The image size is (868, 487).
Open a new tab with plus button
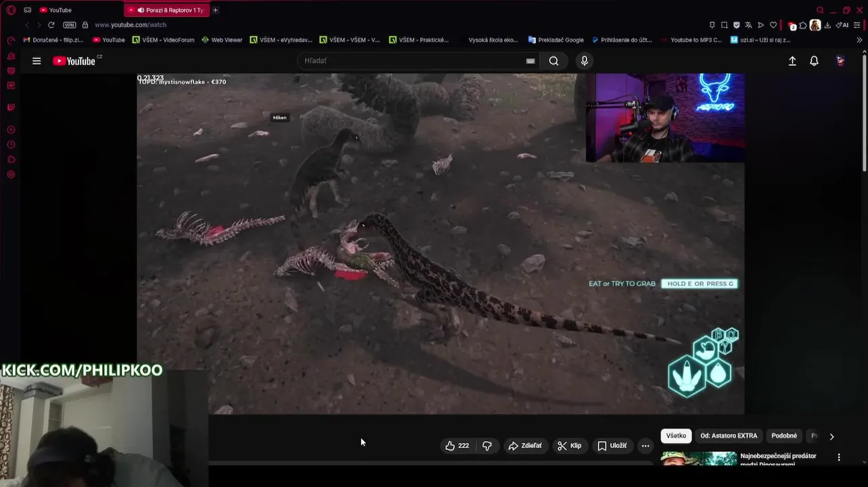[x=215, y=10]
